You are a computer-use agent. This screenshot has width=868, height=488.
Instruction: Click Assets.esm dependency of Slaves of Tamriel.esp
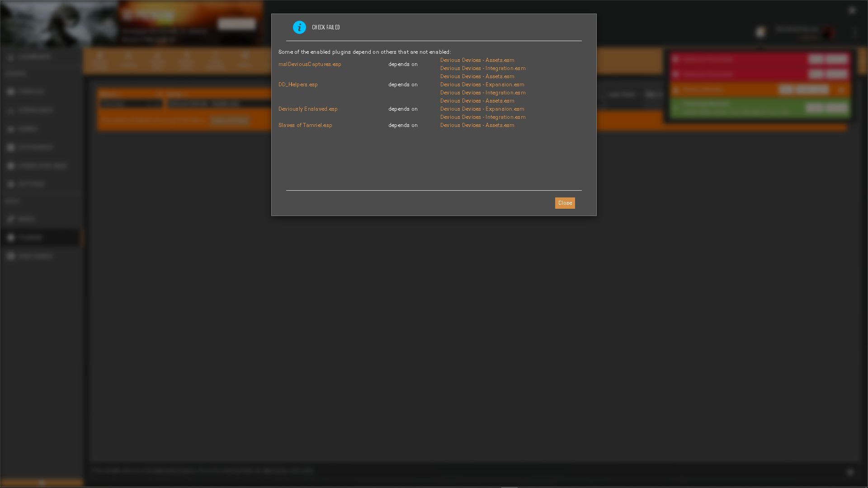click(477, 125)
